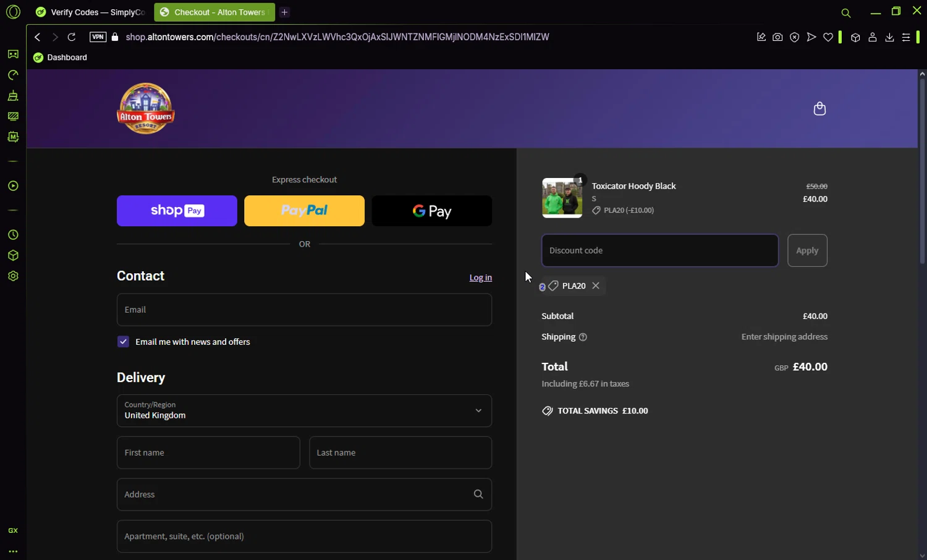This screenshot has width=927, height=560.
Task: Click the TOTAL SAVINGS £10.00 text
Action: point(603,411)
